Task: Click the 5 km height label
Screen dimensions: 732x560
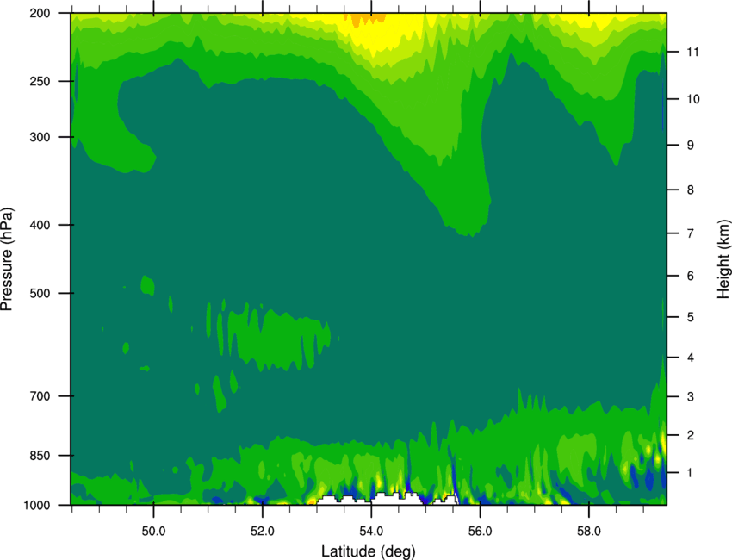Action: tap(691, 318)
